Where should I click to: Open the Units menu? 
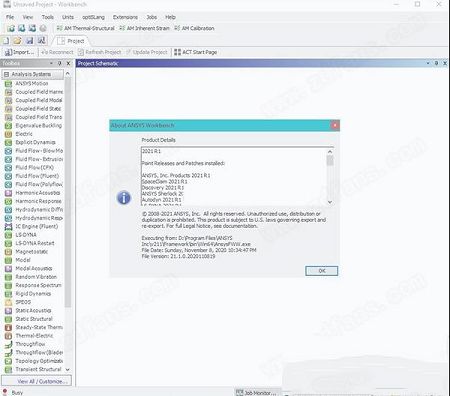(x=68, y=17)
